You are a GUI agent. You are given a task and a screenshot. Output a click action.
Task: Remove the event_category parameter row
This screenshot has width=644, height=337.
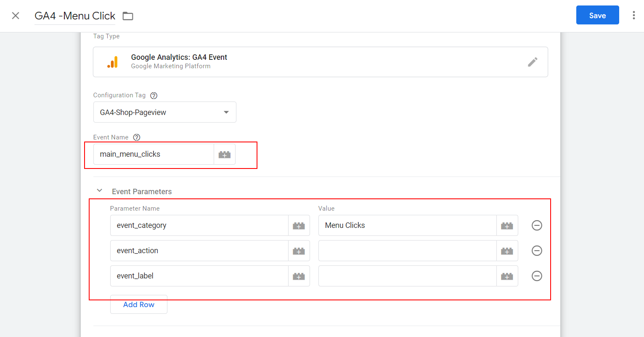[x=537, y=225]
